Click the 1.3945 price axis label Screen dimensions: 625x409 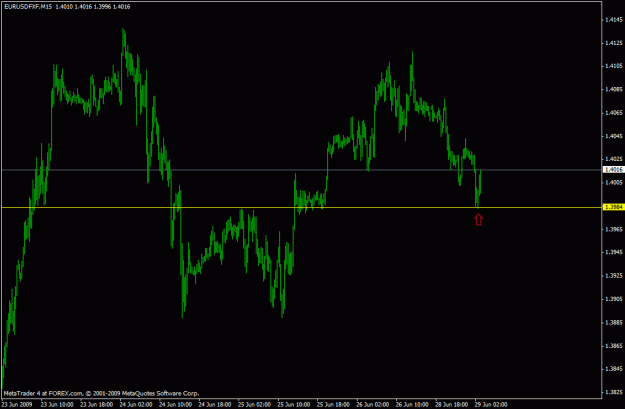point(614,252)
